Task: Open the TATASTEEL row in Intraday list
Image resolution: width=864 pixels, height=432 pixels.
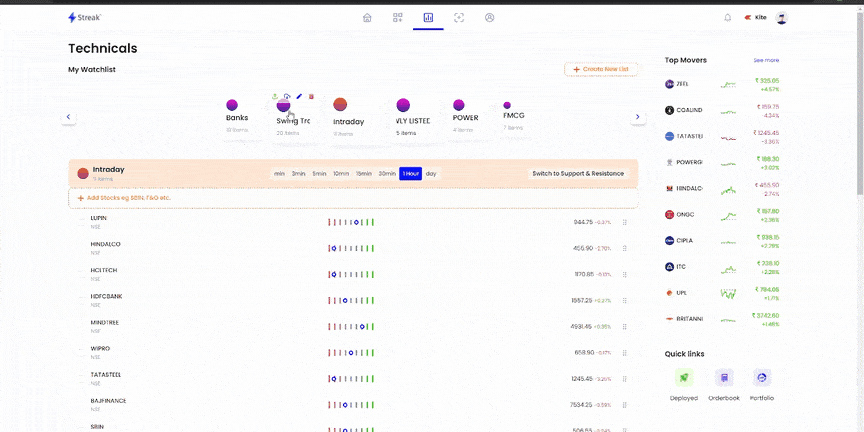Action: 353,379
